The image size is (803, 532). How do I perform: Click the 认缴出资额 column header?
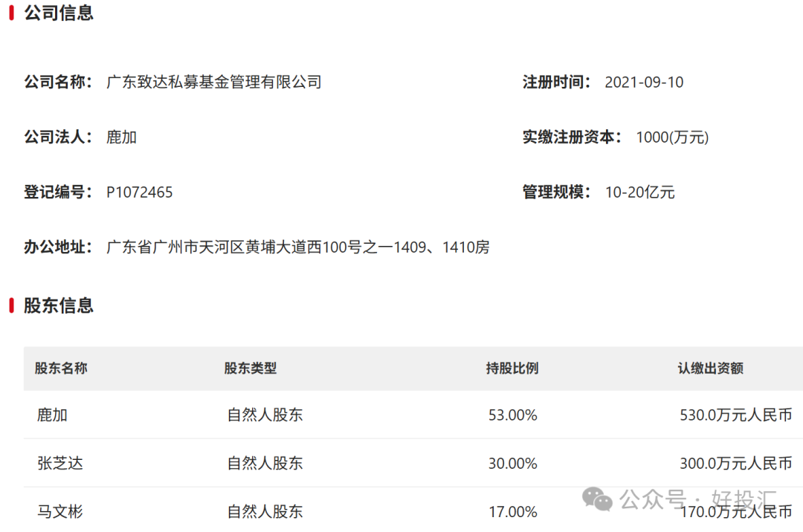(710, 368)
